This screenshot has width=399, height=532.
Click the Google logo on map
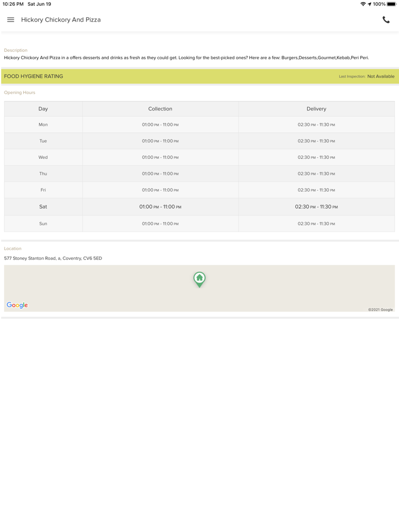(17, 305)
